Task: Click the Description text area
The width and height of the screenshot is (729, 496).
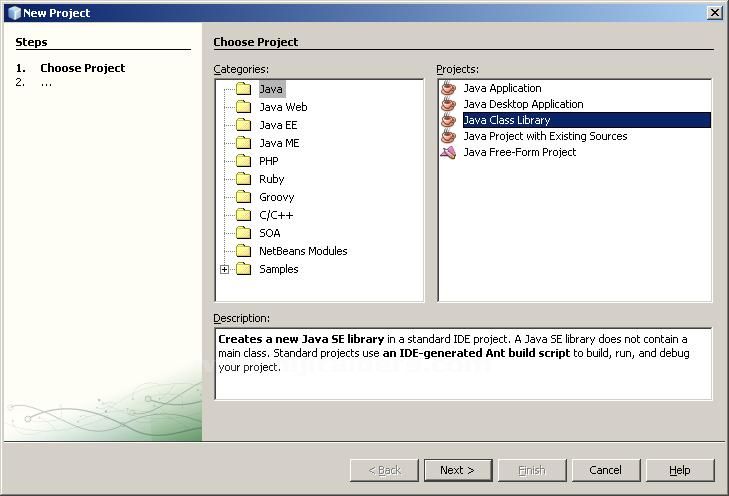Action: 463,364
